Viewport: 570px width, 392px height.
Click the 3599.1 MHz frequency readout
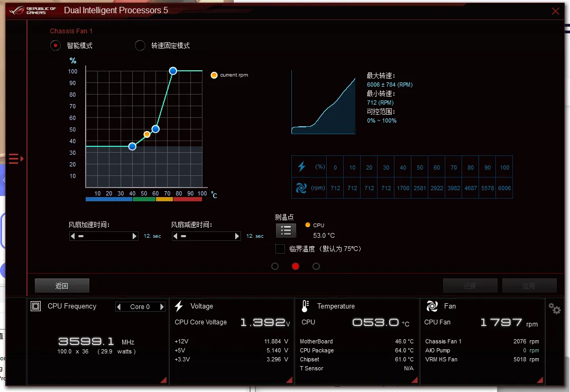pos(96,341)
